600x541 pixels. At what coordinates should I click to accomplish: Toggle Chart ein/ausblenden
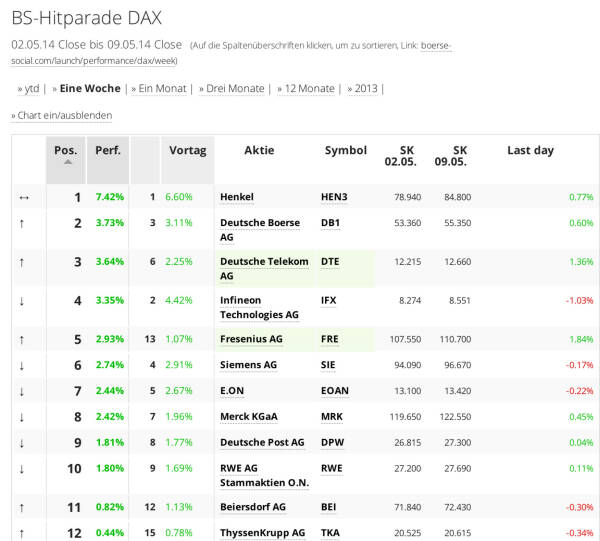[61, 115]
